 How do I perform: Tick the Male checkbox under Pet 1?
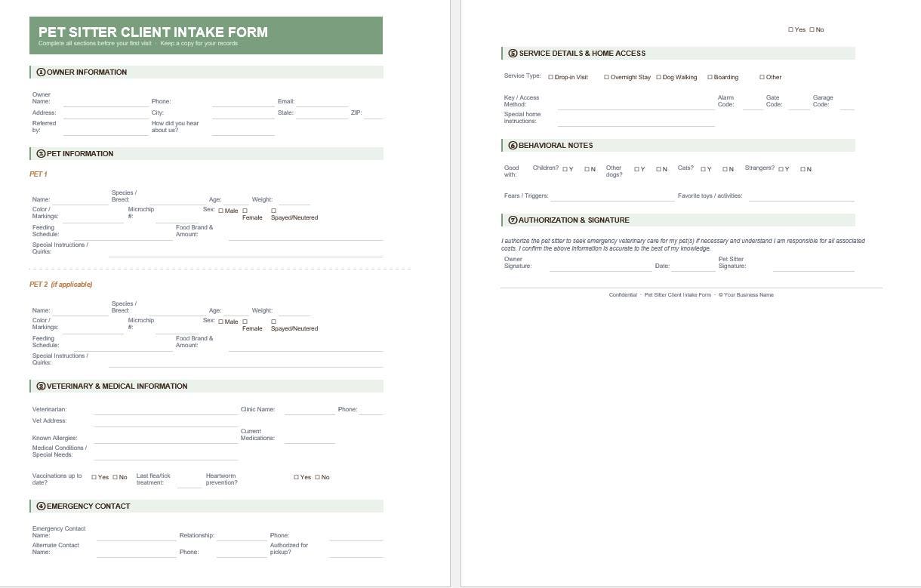220,211
